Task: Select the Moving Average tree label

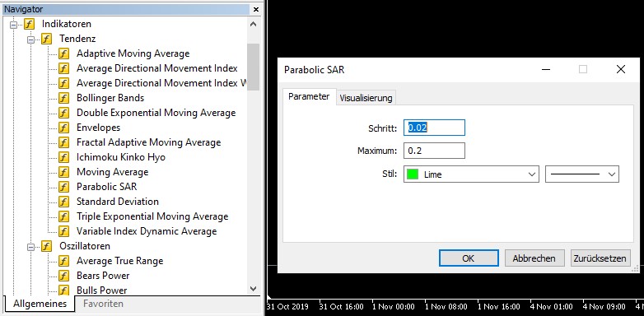Action: tap(113, 172)
